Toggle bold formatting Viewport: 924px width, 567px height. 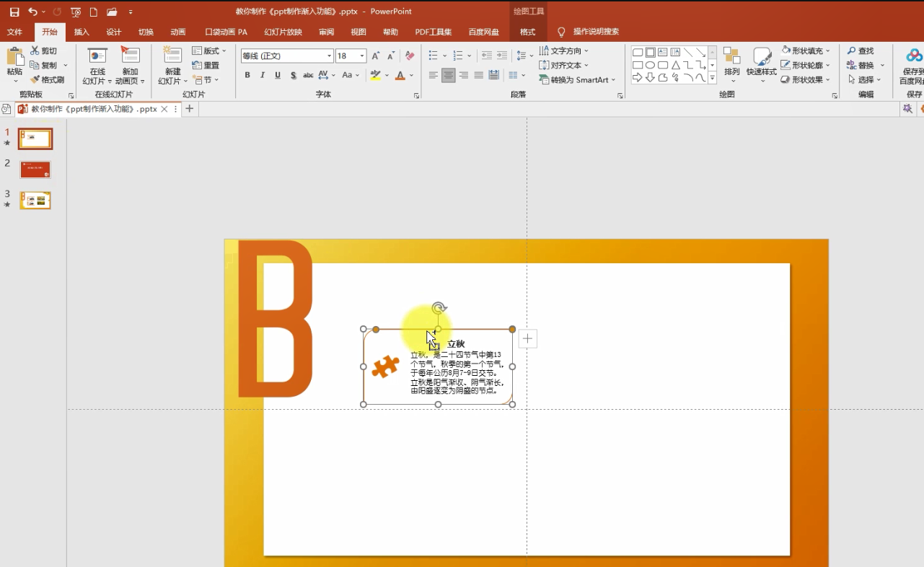pyautogui.click(x=247, y=75)
